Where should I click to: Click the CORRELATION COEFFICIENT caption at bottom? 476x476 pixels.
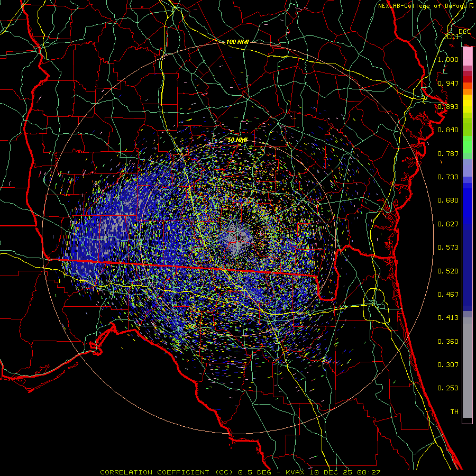point(240,472)
